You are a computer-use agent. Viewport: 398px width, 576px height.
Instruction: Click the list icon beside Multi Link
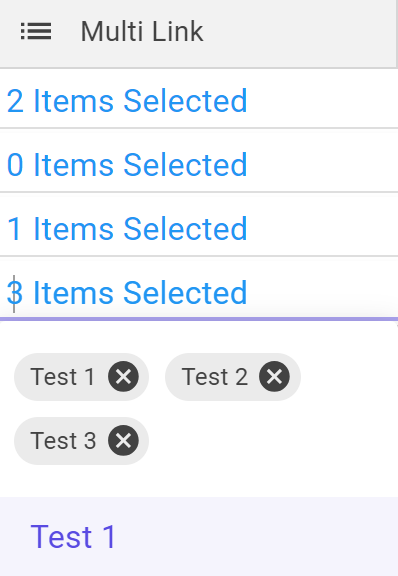pyautogui.click(x=36, y=31)
